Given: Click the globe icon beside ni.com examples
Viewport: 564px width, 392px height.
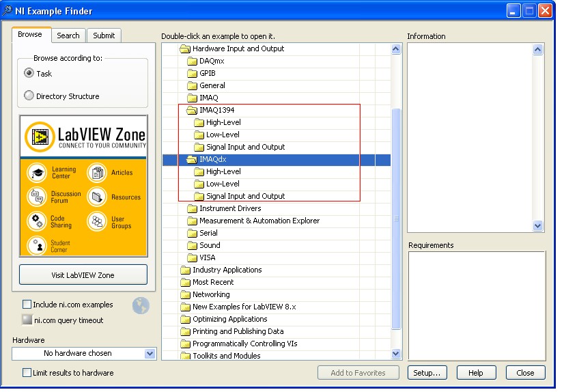Looking at the screenshot, I should [141, 306].
